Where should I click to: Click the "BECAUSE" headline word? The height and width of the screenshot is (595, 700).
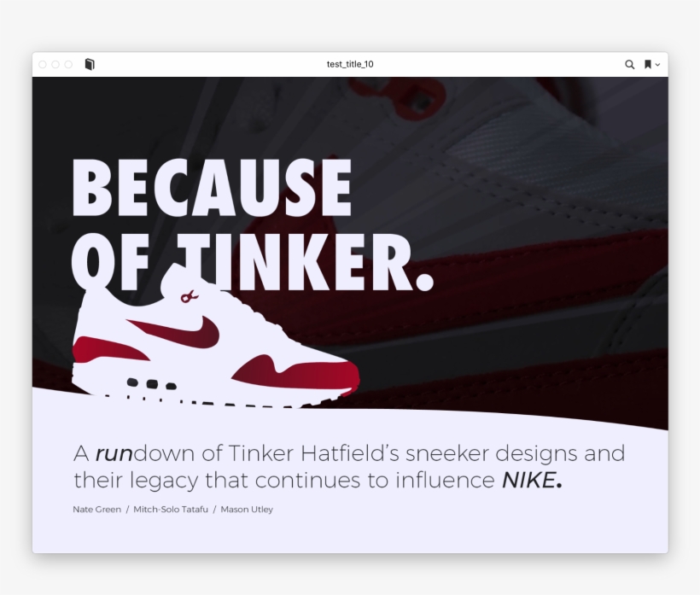tap(212, 188)
